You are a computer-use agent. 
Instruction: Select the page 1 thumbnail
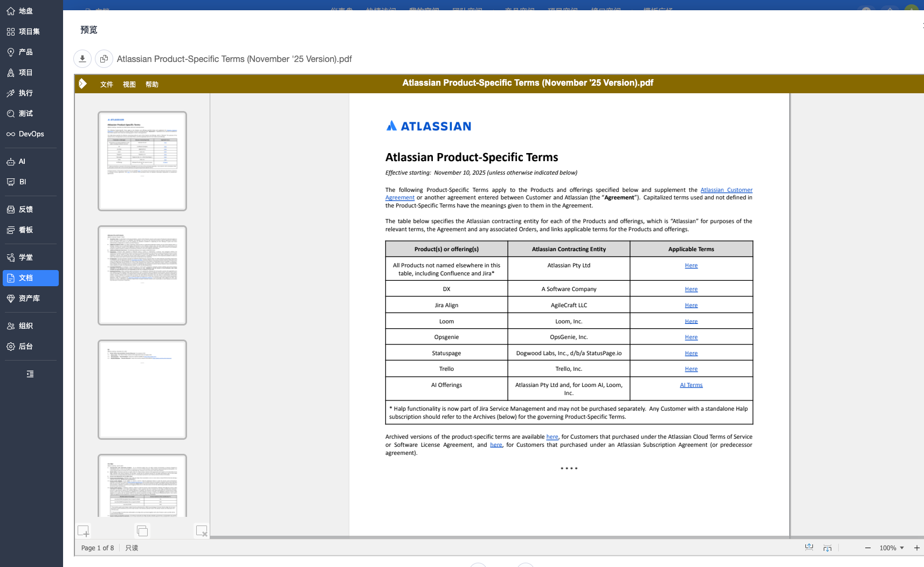142,161
